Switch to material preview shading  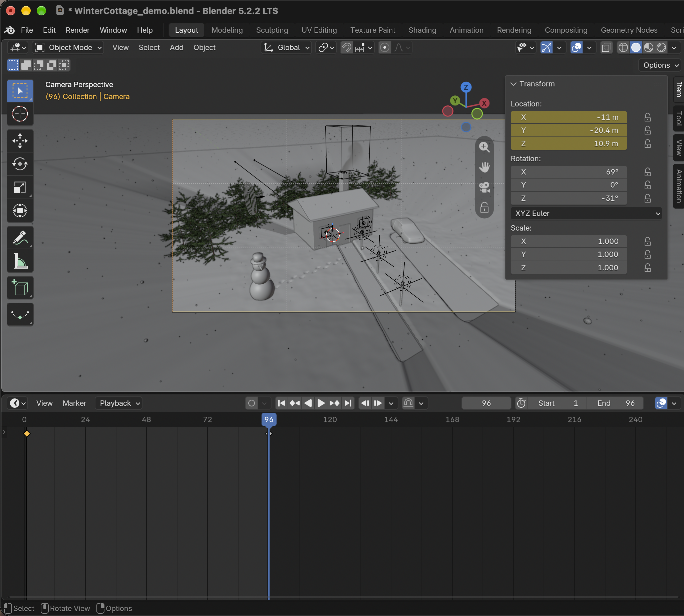click(x=648, y=48)
